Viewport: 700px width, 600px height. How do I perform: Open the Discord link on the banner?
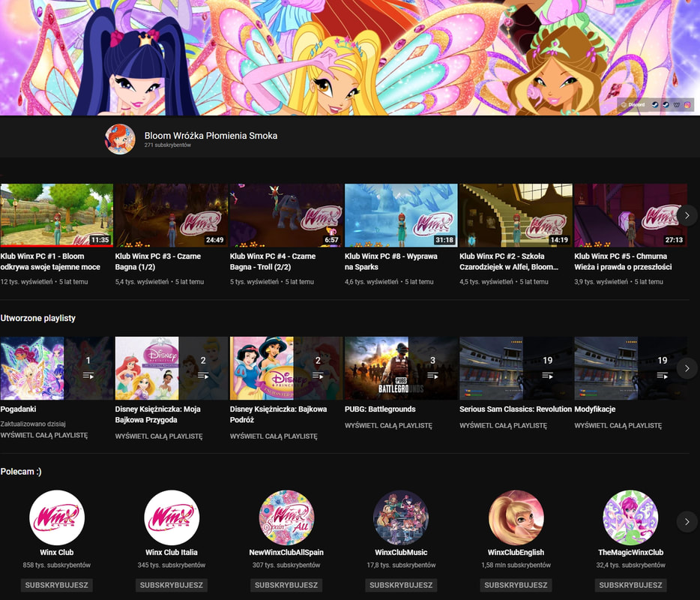[x=633, y=104]
